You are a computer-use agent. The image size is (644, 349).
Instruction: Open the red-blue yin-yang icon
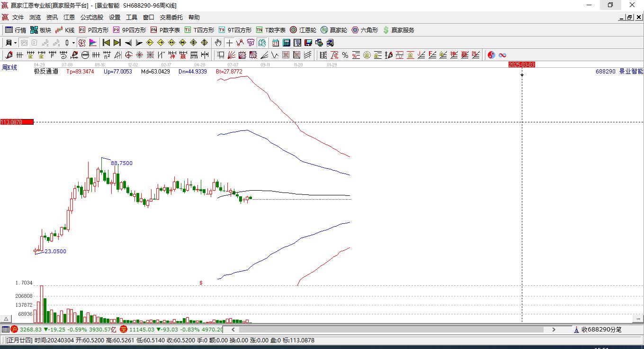(492, 55)
